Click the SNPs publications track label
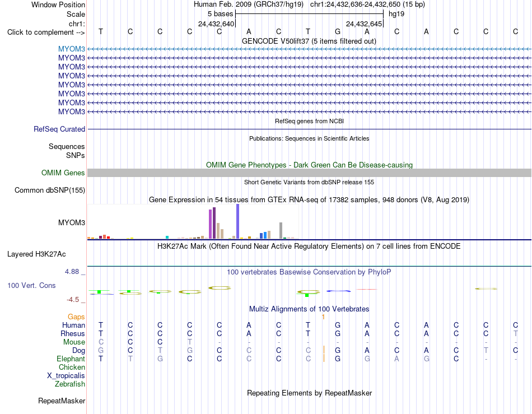This screenshot has height=414, width=532. pos(76,155)
